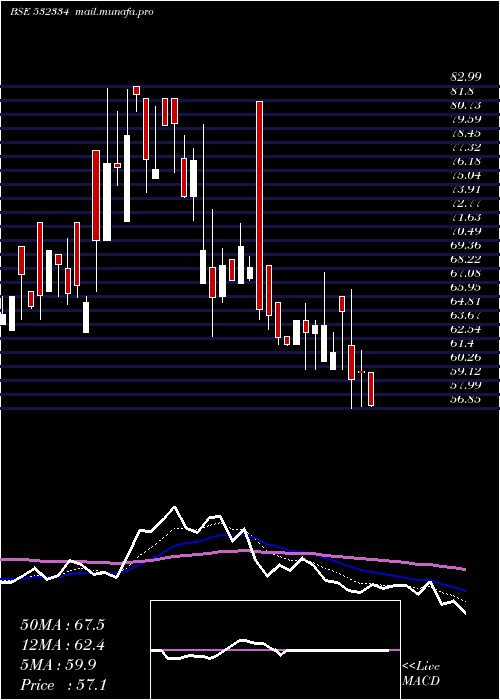Select the 82.99 price level label
Screen dimensions: 500x700
(466, 77)
